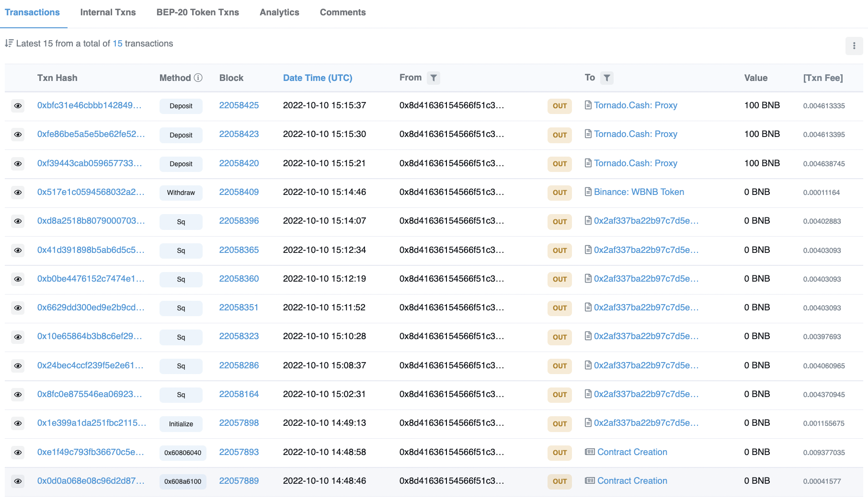Open the three-dot options menu
This screenshot has height=501, width=868.
click(854, 46)
